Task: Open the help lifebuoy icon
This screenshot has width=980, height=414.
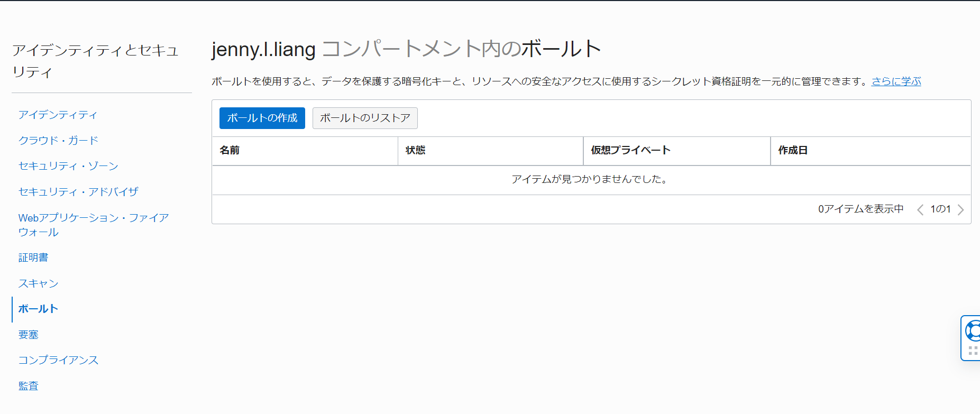Action: point(973,331)
